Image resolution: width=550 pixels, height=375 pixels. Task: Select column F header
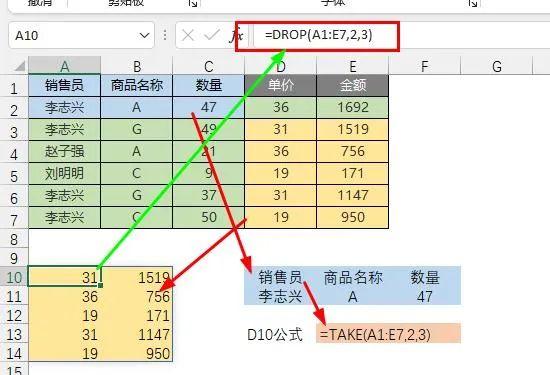tap(424, 66)
